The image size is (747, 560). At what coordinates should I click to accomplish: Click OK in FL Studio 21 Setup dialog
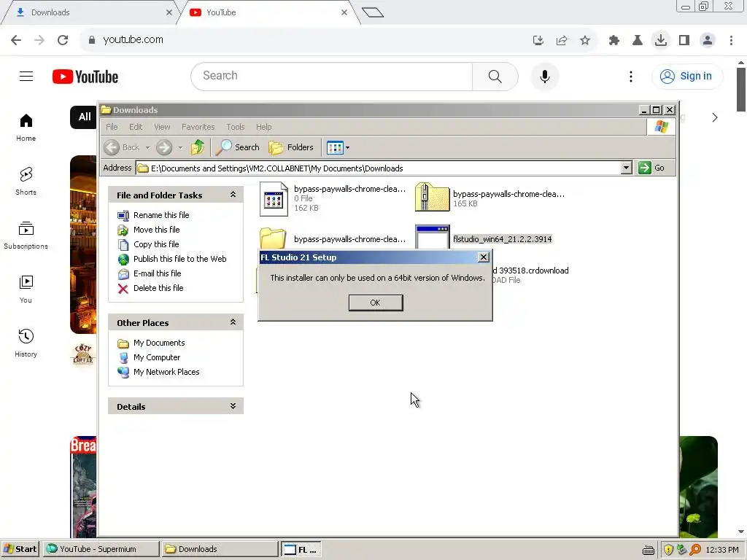click(x=376, y=303)
